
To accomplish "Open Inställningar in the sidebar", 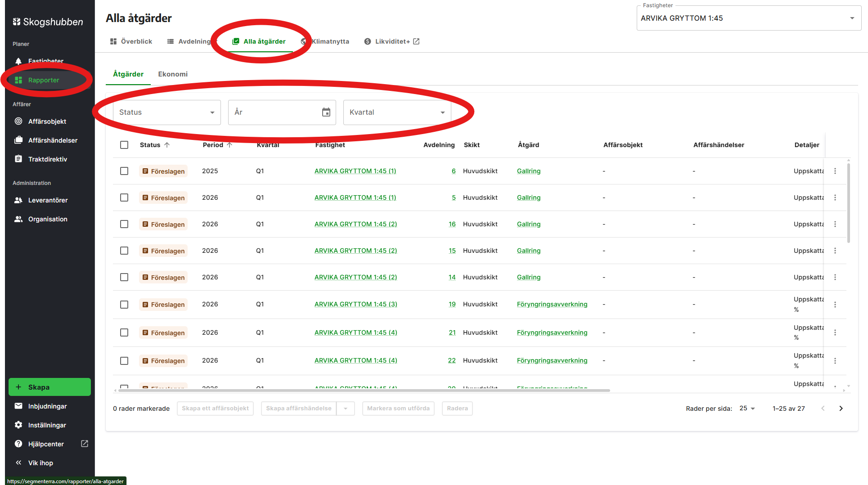I will pyautogui.click(x=49, y=425).
